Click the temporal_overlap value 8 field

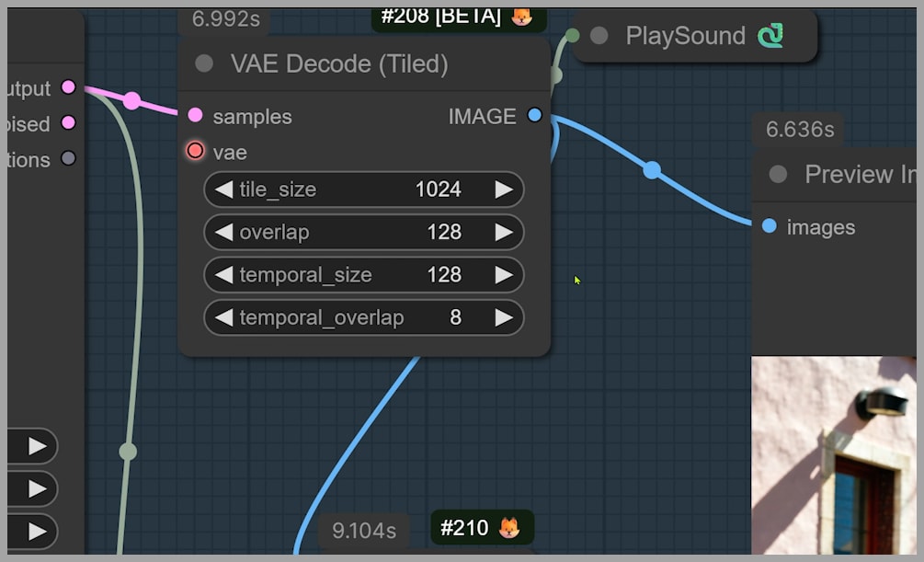455,317
